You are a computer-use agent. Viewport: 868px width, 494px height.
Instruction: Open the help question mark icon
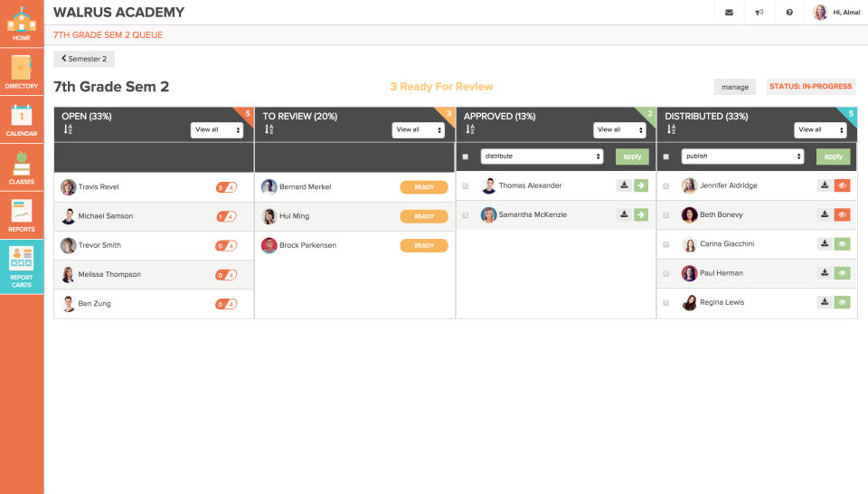tap(789, 12)
